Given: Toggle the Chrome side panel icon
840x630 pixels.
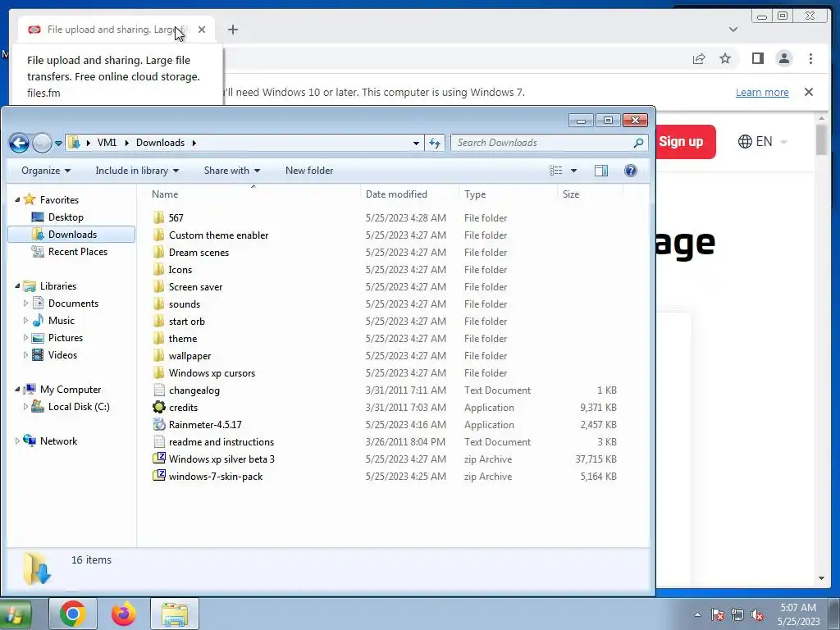Looking at the screenshot, I should [757, 58].
